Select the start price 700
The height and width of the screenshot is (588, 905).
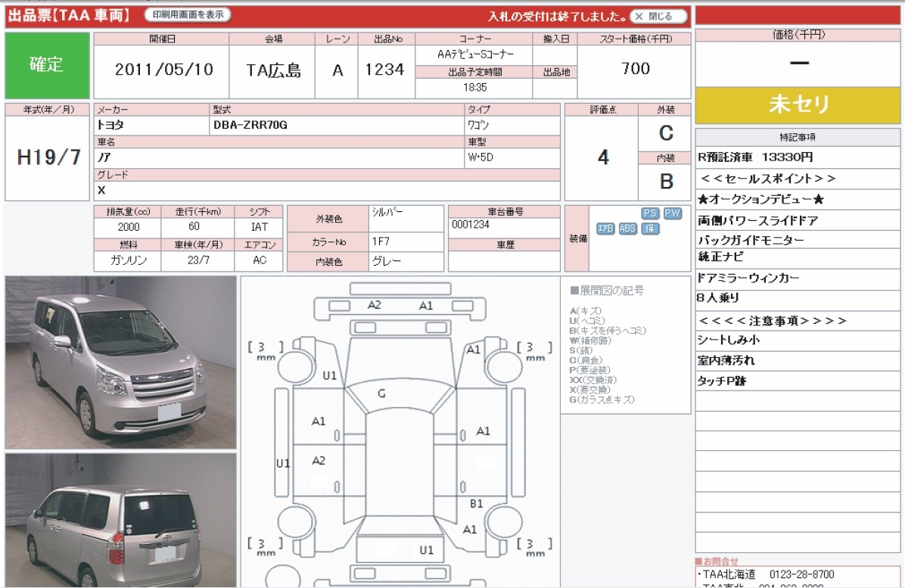click(636, 69)
